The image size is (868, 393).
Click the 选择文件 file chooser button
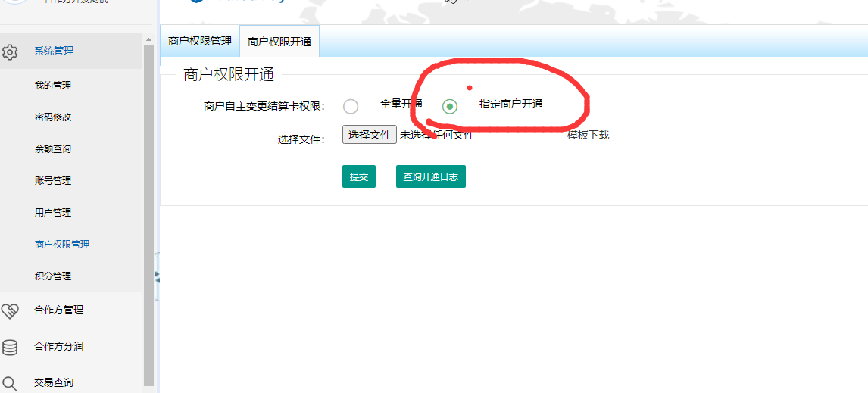click(x=369, y=135)
